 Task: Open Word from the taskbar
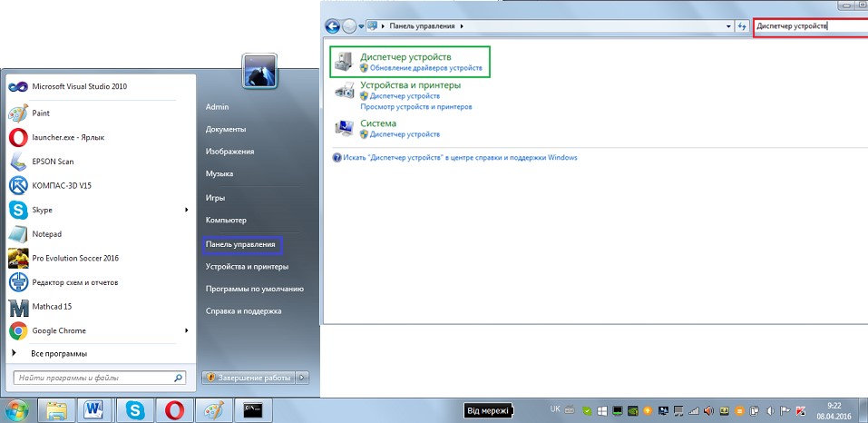click(95, 409)
